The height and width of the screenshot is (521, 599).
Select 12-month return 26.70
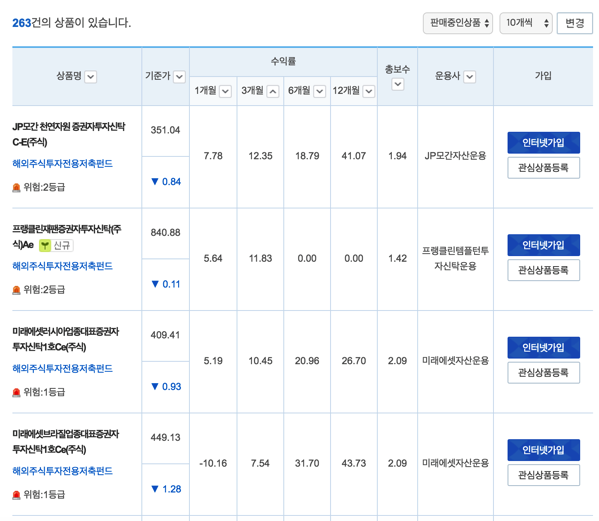354,361
